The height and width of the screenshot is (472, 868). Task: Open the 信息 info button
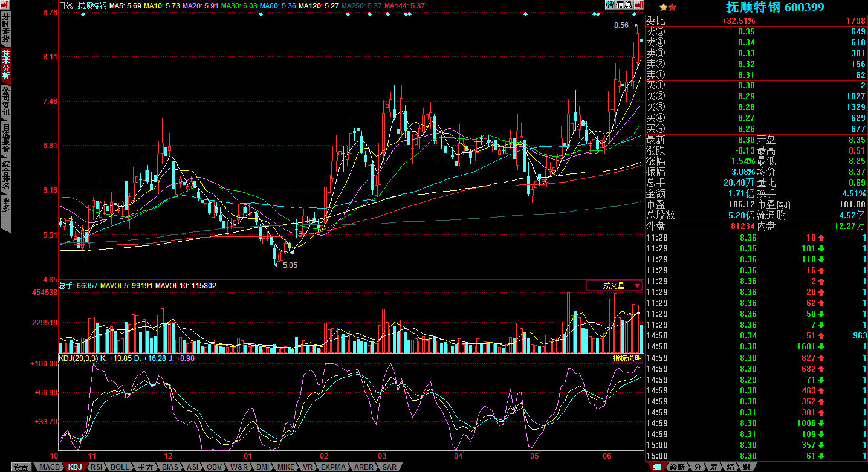point(624,5)
